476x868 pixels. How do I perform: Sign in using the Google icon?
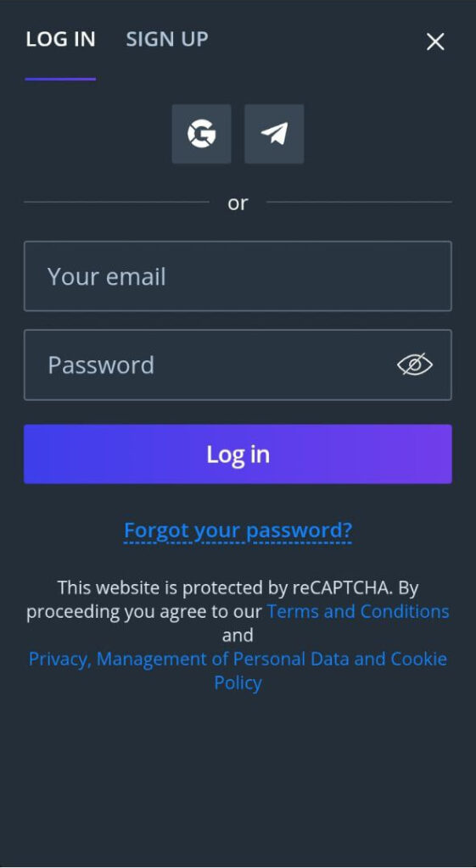tap(202, 134)
